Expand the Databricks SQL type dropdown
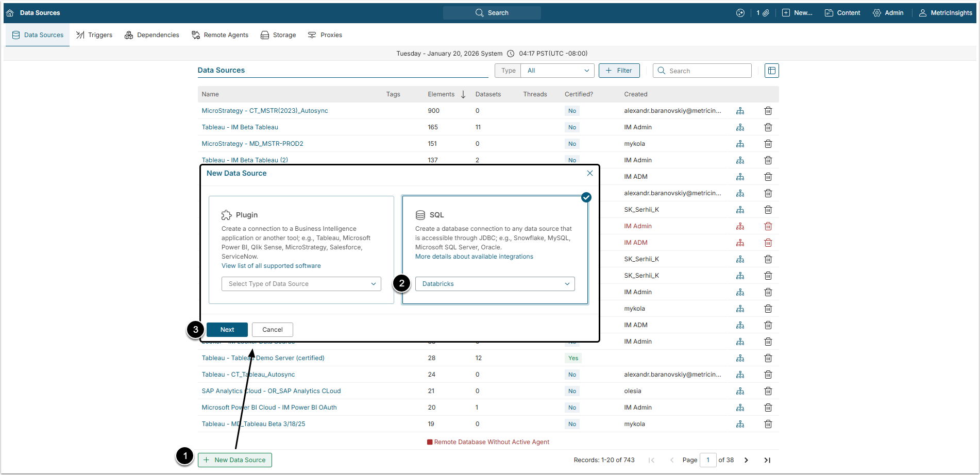 (x=495, y=284)
